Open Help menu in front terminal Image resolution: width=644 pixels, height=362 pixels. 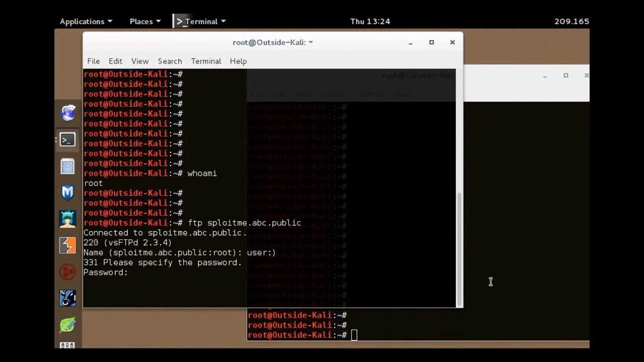238,61
